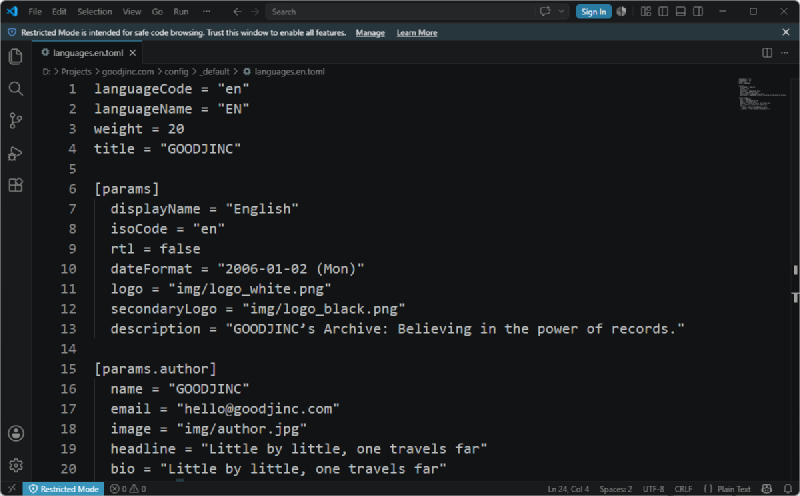
Task: Expand the chat dropdown arrow
Action: click(561, 12)
